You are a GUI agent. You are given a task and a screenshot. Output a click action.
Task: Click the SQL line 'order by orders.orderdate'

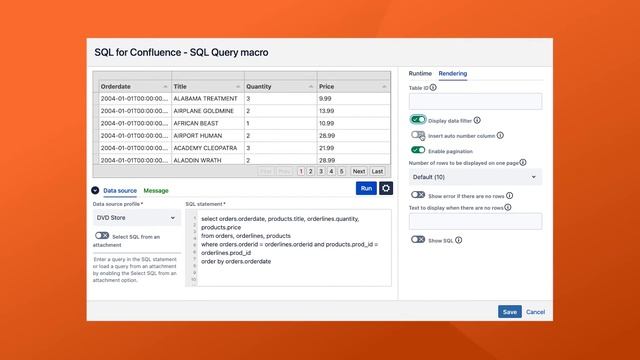[x=236, y=261]
